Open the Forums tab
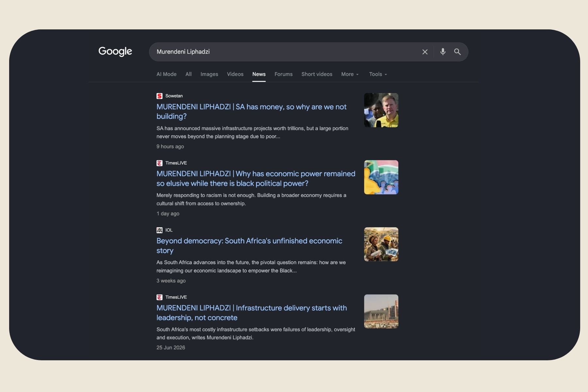This screenshot has height=392, width=588. coord(284,74)
